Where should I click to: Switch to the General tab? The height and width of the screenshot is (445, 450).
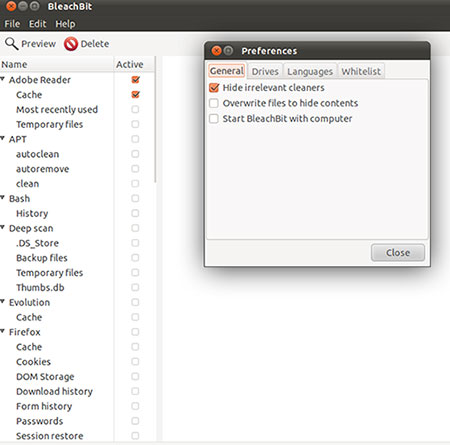tap(227, 71)
